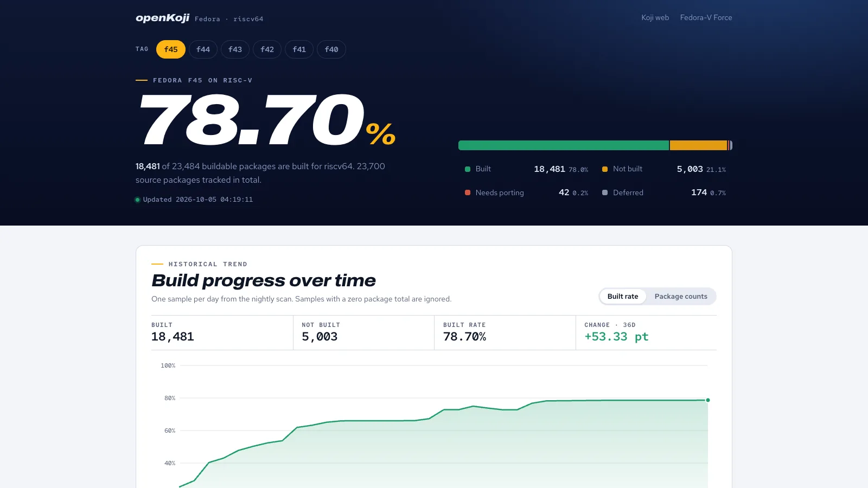Click the Built count 18,481 in legend
The width and height of the screenshot is (868, 488).
click(x=550, y=169)
